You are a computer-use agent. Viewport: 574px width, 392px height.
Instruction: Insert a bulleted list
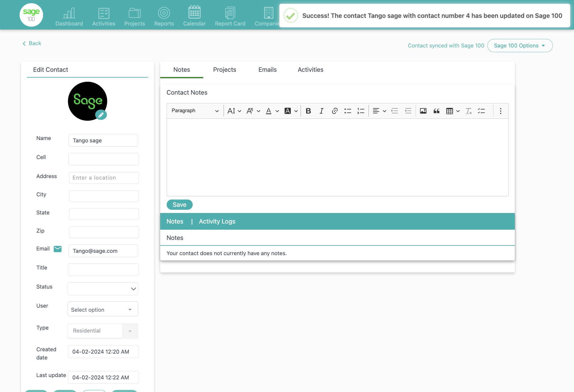pos(348,111)
